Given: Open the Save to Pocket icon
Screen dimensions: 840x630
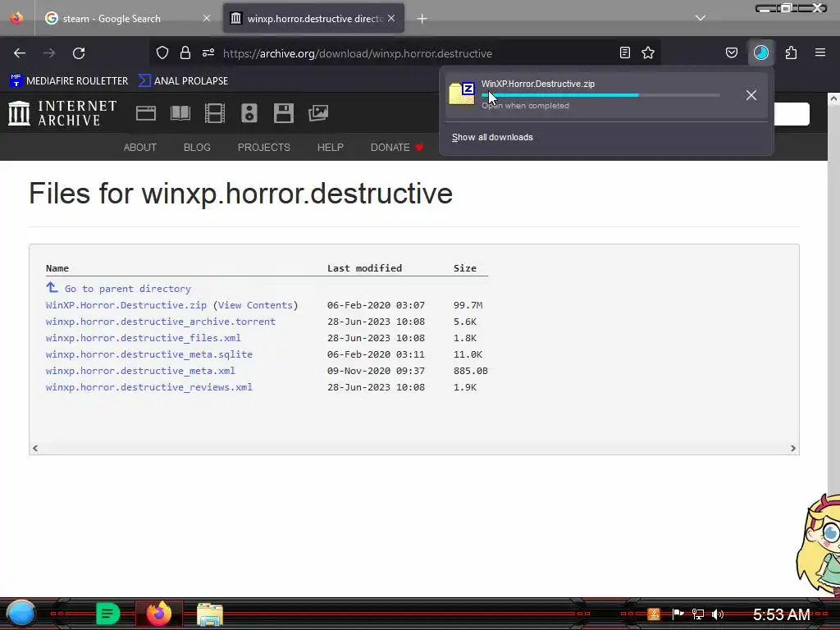Looking at the screenshot, I should [x=731, y=52].
